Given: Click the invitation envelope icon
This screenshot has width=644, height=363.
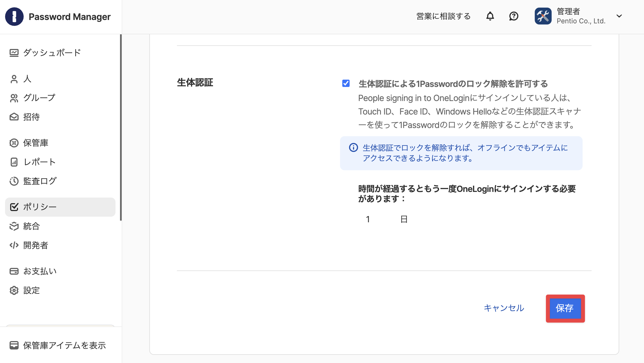Looking at the screenshot, I should pyautogui.click(x=14, y=117).
